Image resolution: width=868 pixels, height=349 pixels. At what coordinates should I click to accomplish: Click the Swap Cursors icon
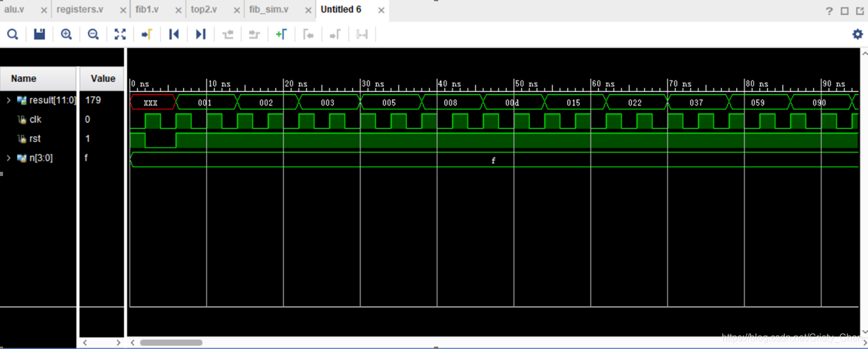[362, 34]
